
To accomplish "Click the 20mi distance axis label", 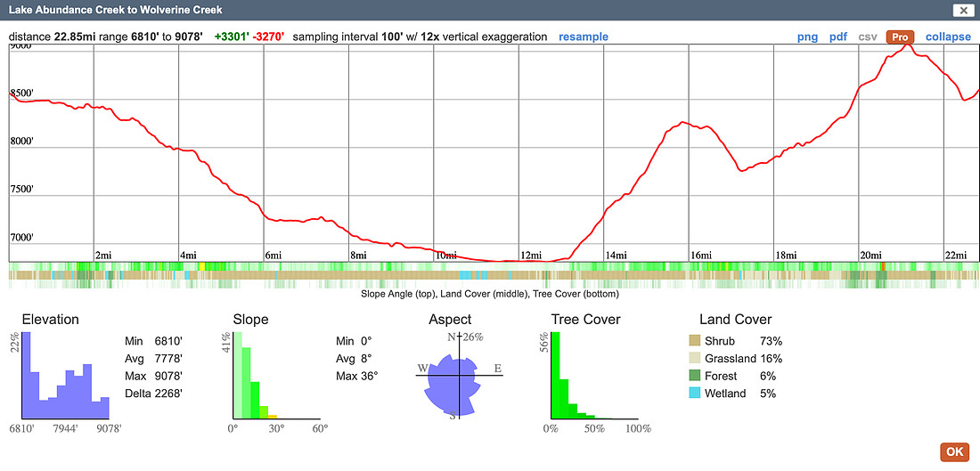I will click(x=870, y=255).
